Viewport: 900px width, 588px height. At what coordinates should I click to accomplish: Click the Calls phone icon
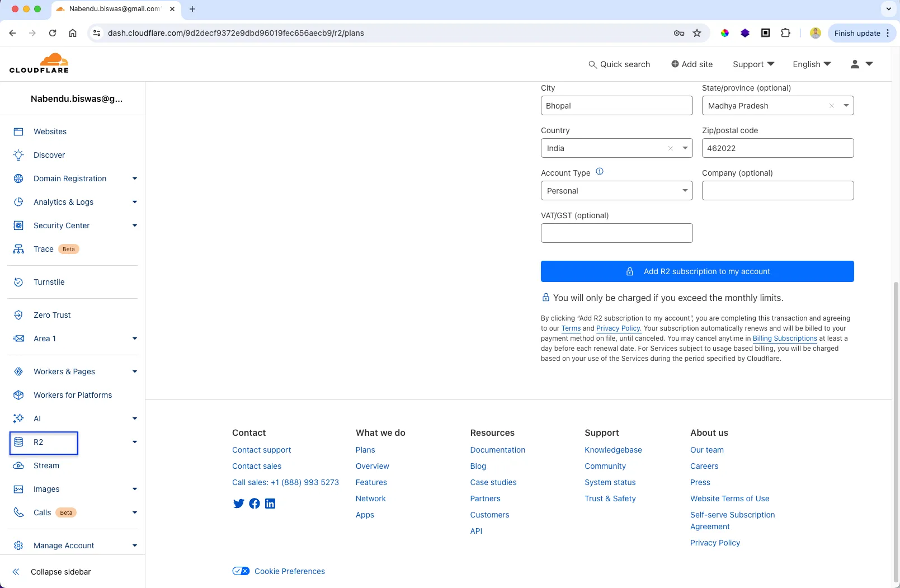click(18, 512)
